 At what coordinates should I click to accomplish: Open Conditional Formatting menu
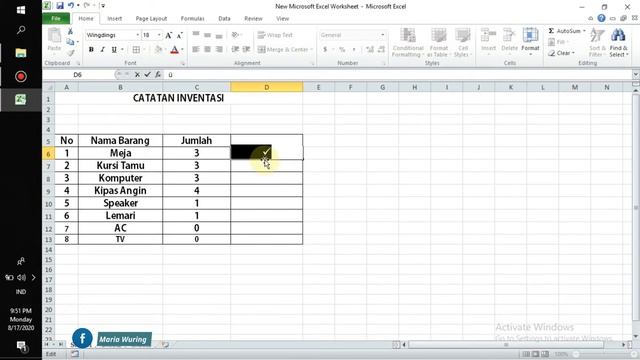(407, 42)
